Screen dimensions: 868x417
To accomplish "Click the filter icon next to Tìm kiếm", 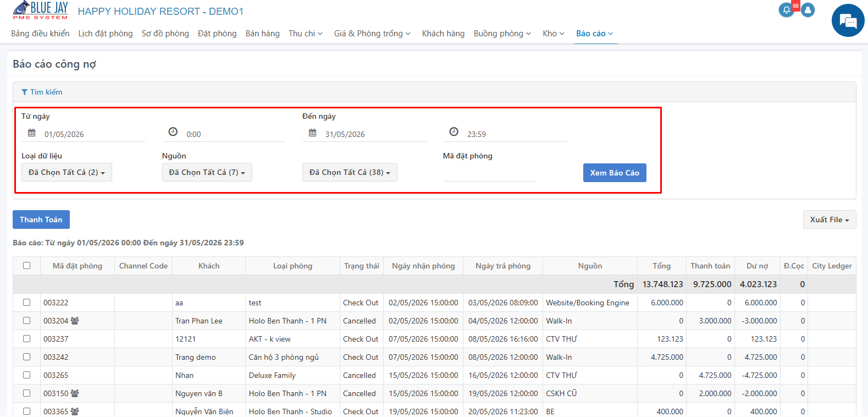I will (x=24, y=92).
